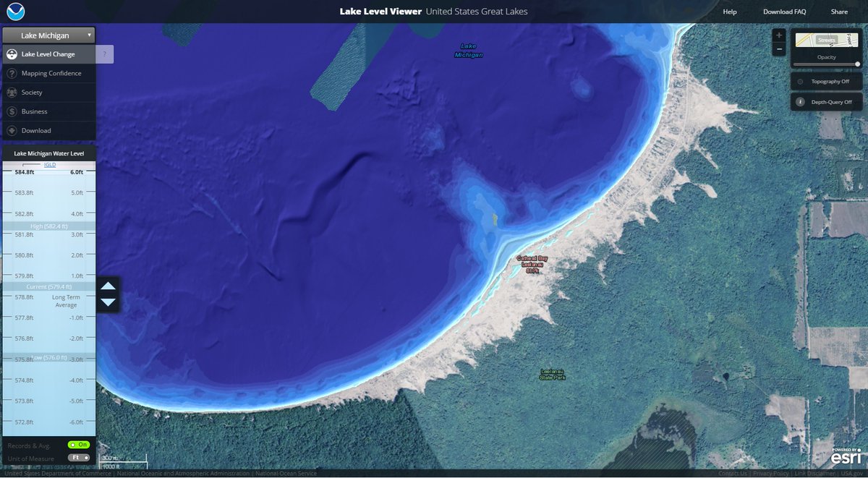Open Download FAQ in the header

coord(784,12)
